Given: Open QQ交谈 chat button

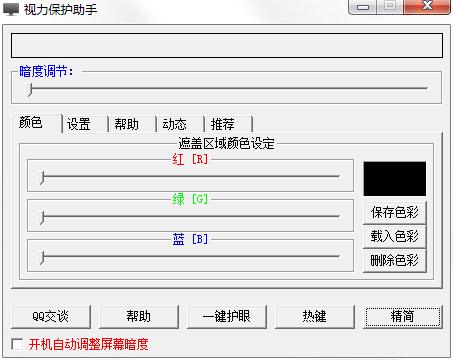Looking at the screenshot, I should (x=51, y=316).
